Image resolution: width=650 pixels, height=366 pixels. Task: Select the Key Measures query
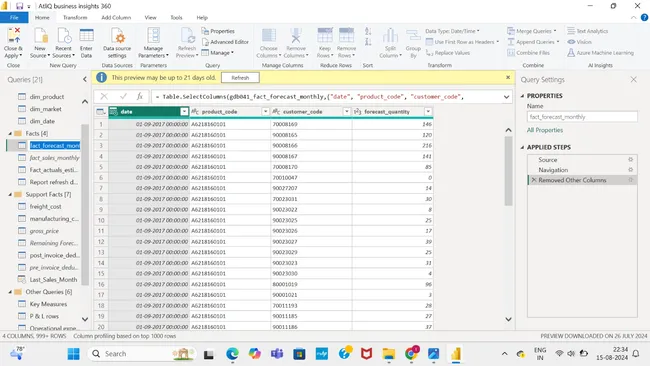[48, 304]
